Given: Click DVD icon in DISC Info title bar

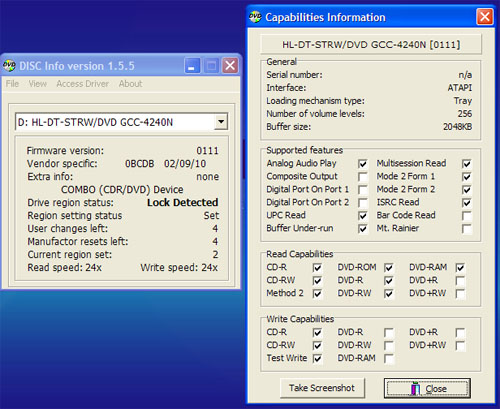Looking at the screenshot, I should (x=9, y=65).
